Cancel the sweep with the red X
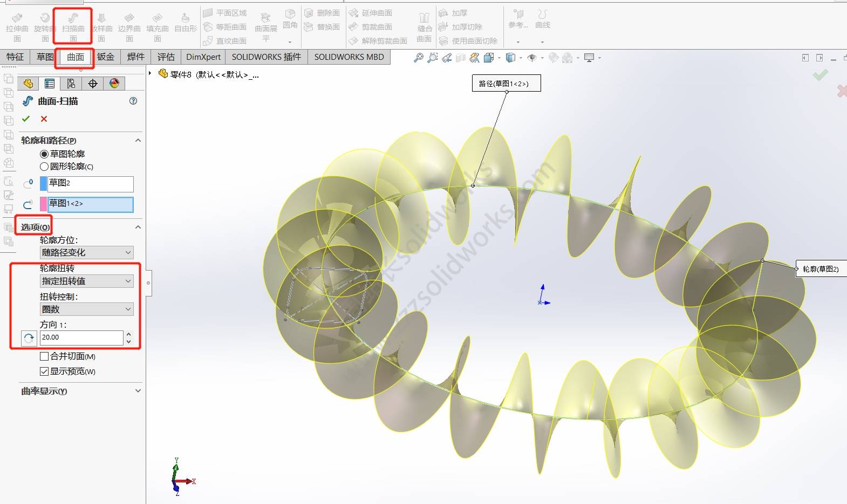The image size is (847, 504). click(x=44, y=119)
